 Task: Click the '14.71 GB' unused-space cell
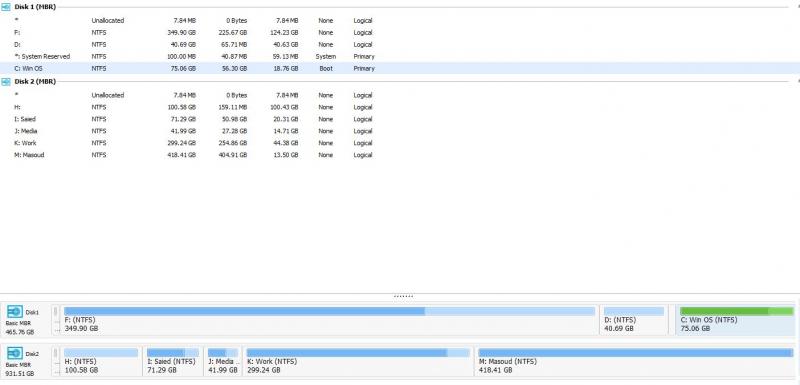pyautogui.click(x=285, y=131)
